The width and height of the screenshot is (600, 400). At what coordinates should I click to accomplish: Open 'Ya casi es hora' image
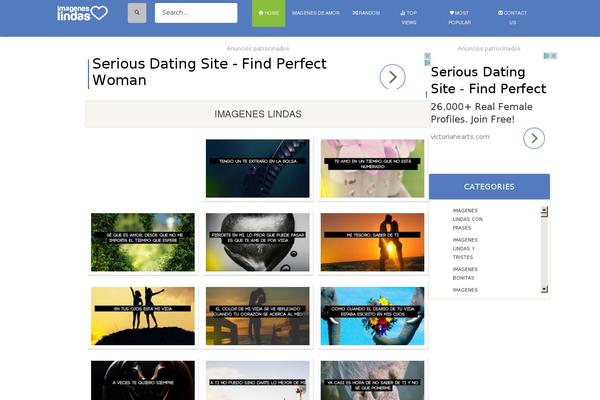(x=372, y=380)
